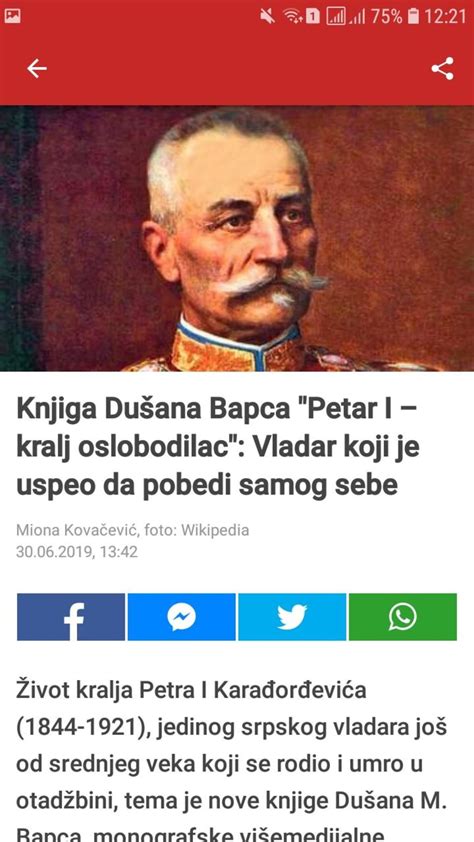Tap the back arrow icon
Viewport: 474px width, 842px height.
click(37, 68)
